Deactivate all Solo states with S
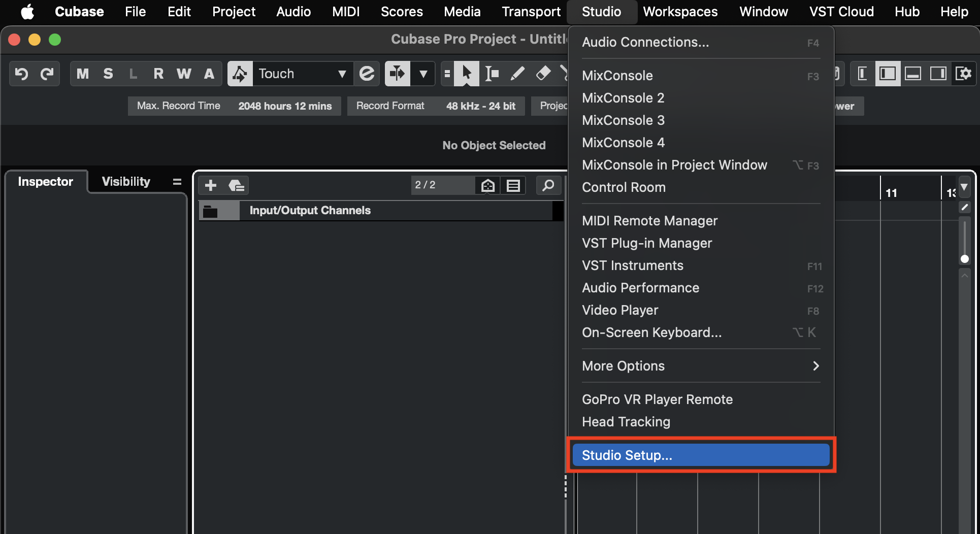The width and height of the screenshot is (980, 534). pyautogui.click(x=108, y=74)
